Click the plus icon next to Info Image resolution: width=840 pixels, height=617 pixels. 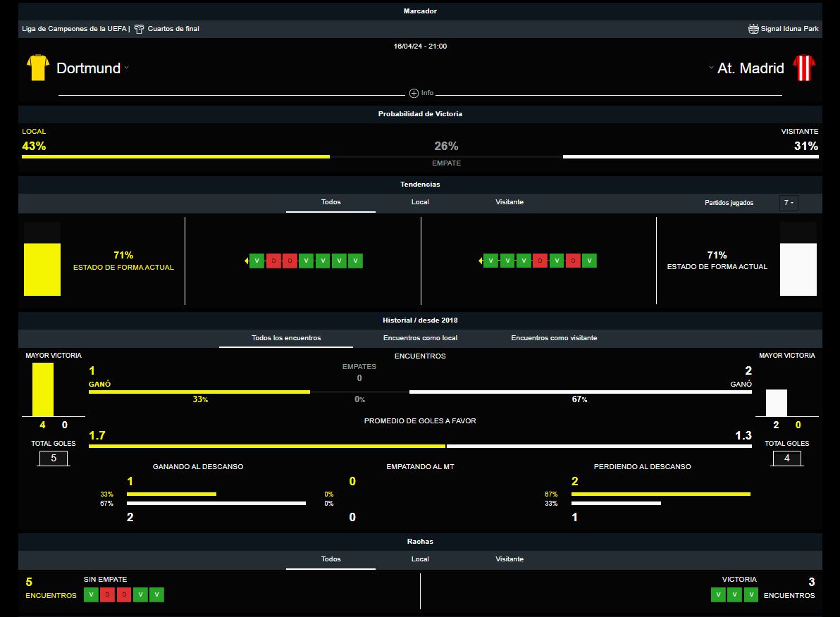(414, 93)
